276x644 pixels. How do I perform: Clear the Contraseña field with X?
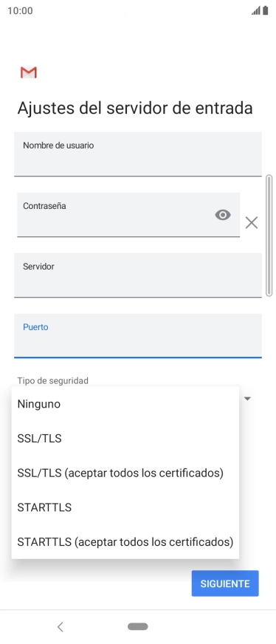click(x=252, y=222)
